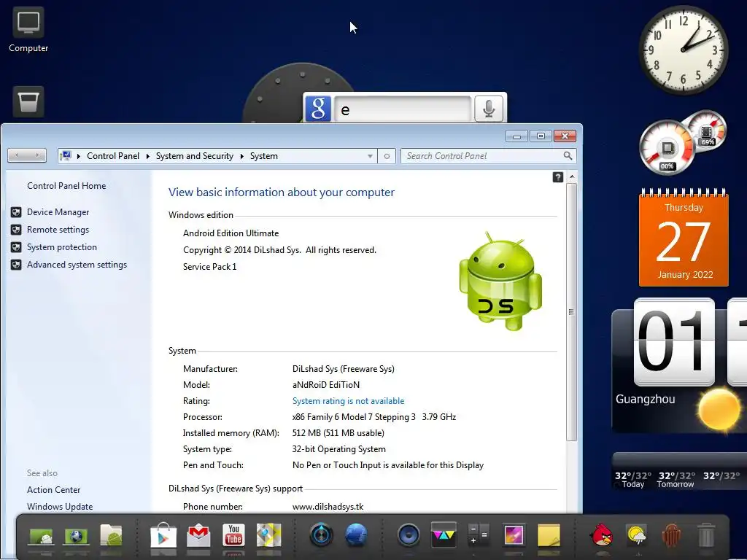This screenshot has width=747, height=560.
Task: Open the Computer desktop icon
Action: (28, 30)
